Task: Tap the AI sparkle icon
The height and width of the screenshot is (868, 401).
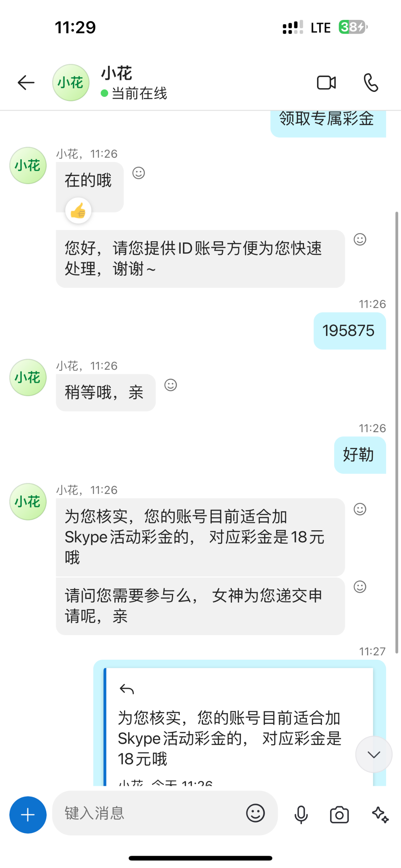Action: click(380, 815)
